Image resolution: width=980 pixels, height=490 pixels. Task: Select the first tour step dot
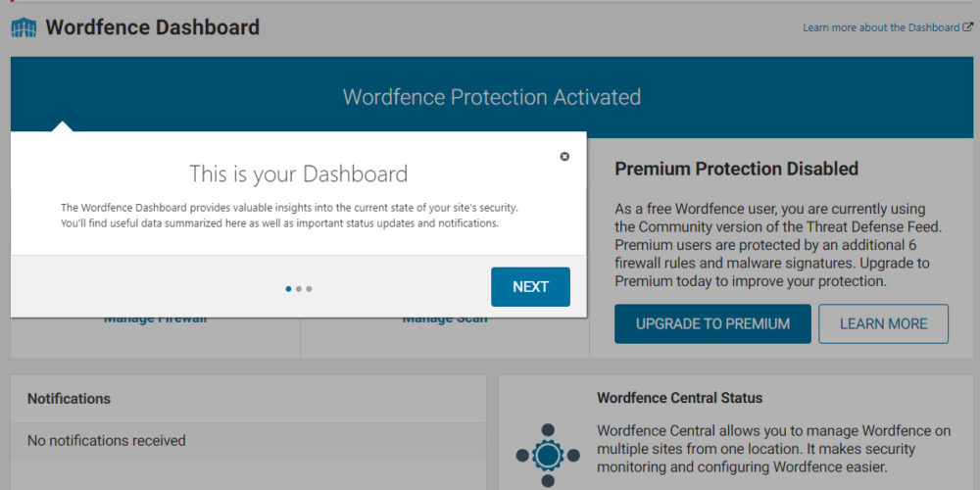click(288, 289)
